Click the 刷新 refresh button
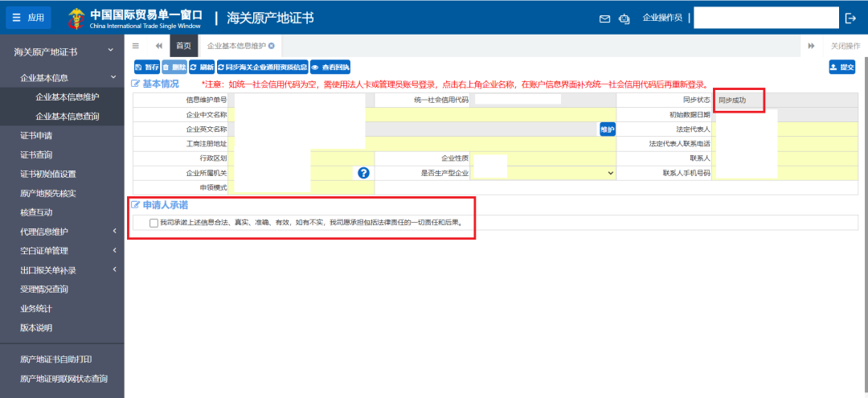This screenshot has width=868, height=398. click(202, 67)
